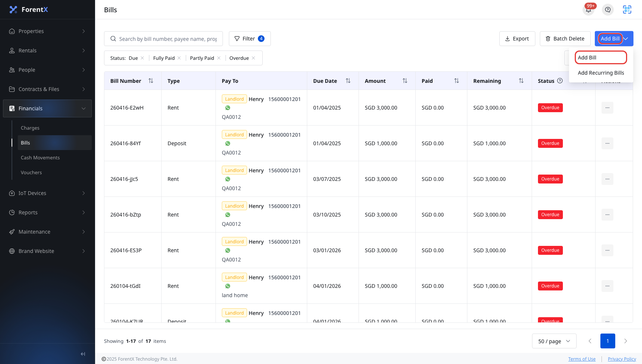Image resolution: width=642 pixels, height=364 pixels.
Task: Sort by Due Date column icon
Action: [348, 81]
